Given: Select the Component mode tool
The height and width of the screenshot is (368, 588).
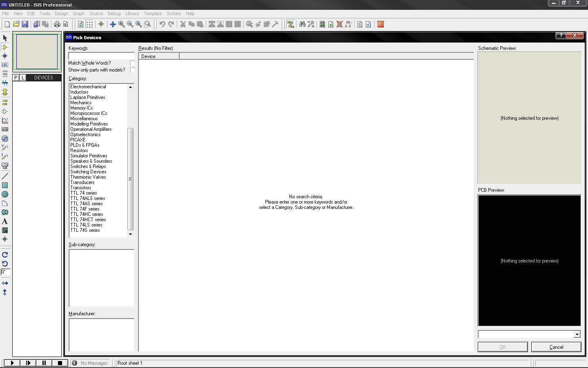Looking at the screenshot, I should coord(5,47).
